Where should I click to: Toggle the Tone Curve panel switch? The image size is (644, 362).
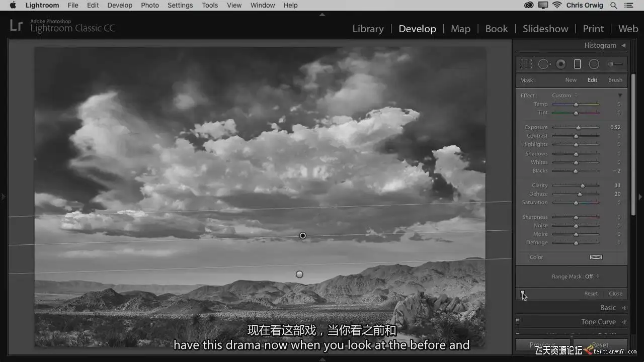517,321
